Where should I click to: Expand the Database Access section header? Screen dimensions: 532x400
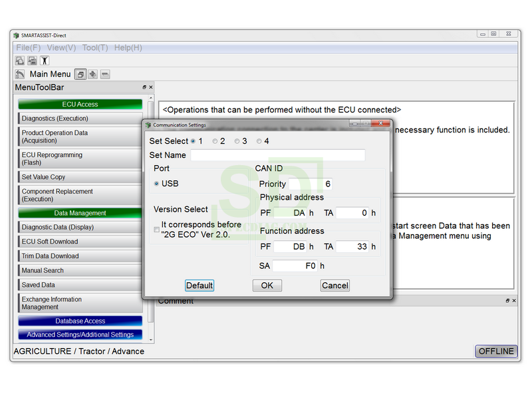coord(80,321)
